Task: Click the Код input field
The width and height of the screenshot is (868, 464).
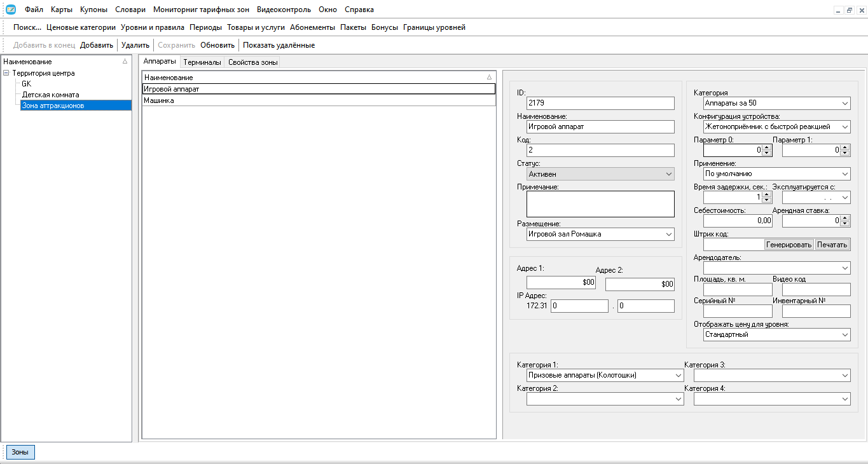Action: point(600,150)
